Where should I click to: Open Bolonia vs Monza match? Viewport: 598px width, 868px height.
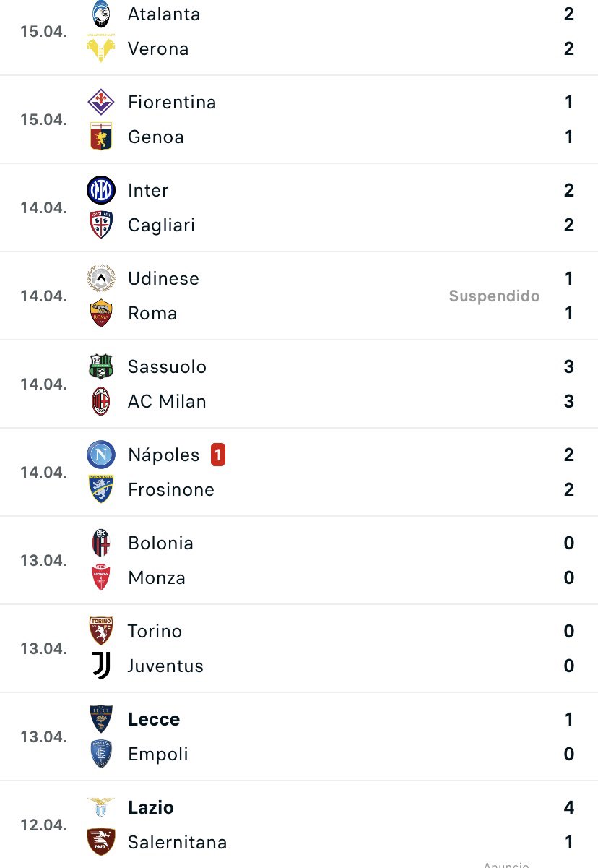pyautogui.click(x=299, y=560)
